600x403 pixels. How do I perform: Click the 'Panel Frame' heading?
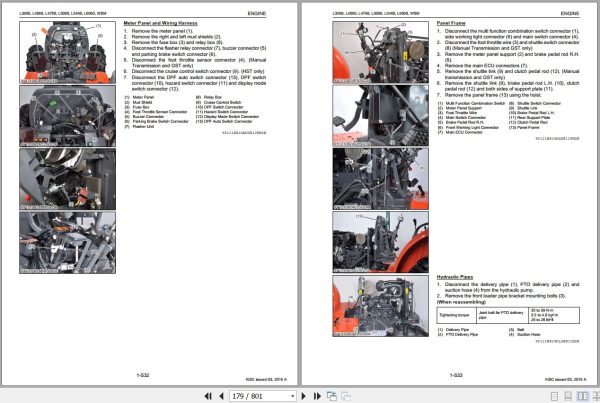coord(451,23)
